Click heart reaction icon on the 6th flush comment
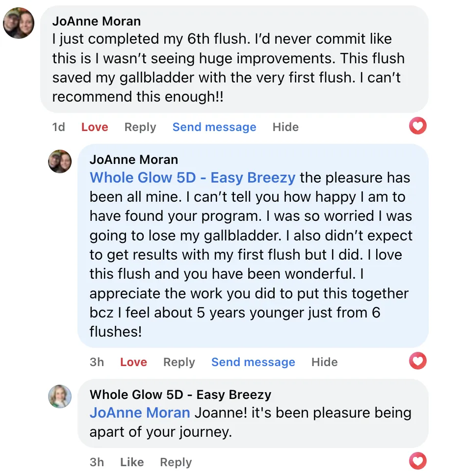Viewport: 462px width, 476px height. (x=417, y=127)
